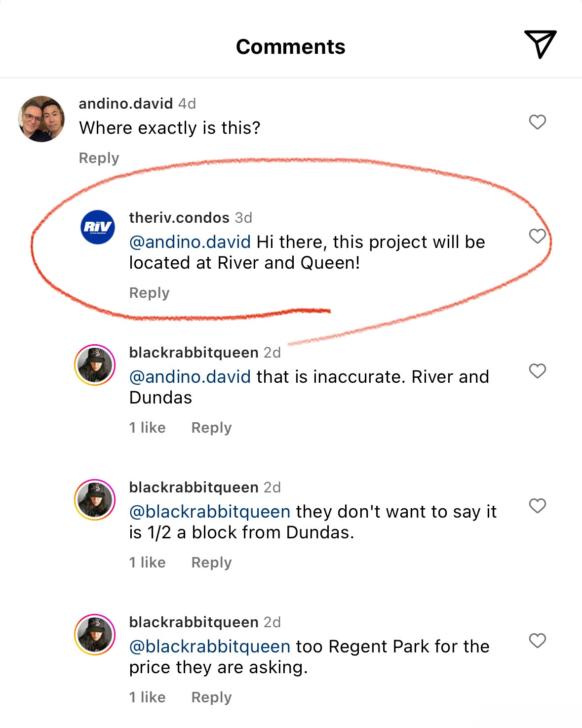Heart the "1/2 a block from Dundas" comment
Viewport: 582px width, 728px height.
(537, 506)
